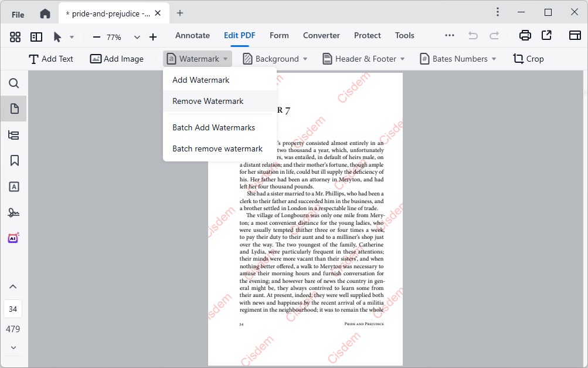
Task: Open the AI assistant in the sidebar
Action: 13,238
